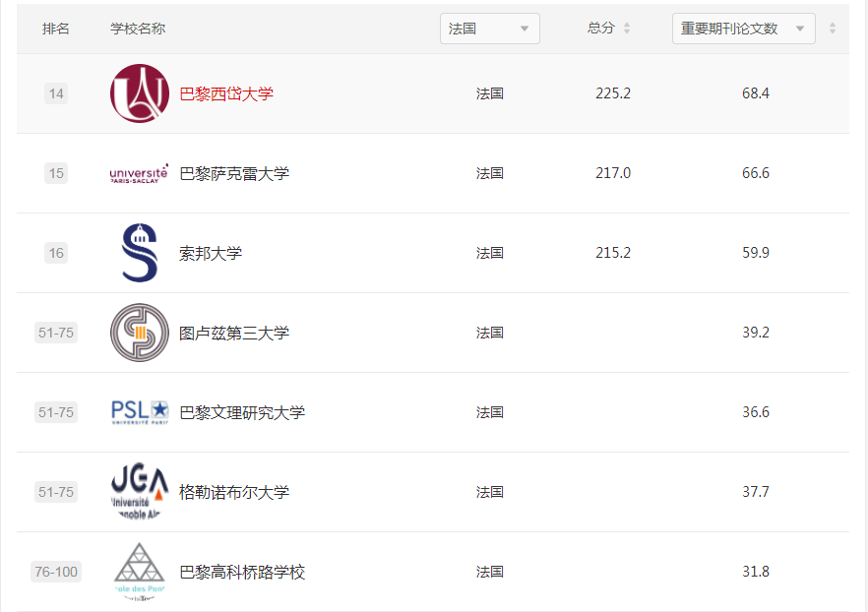Open the 重要期刊论文数 metric dropdown
Image resolution: width=868 pixels, height=612 pixels.
pos(743,29)
